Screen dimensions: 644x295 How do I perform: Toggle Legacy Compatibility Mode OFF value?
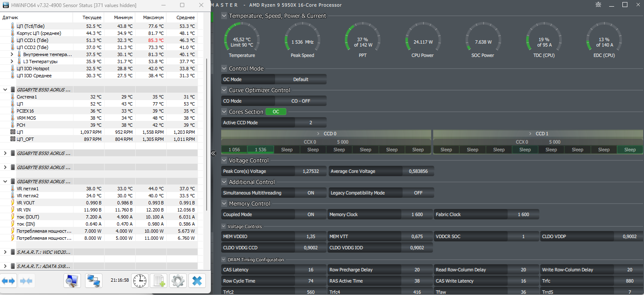(418, 193)
